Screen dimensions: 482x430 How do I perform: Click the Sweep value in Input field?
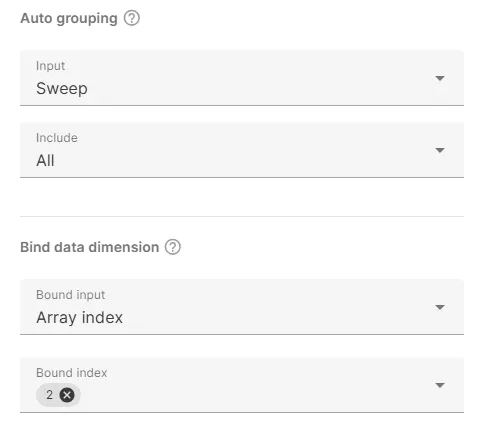(62, 89)
